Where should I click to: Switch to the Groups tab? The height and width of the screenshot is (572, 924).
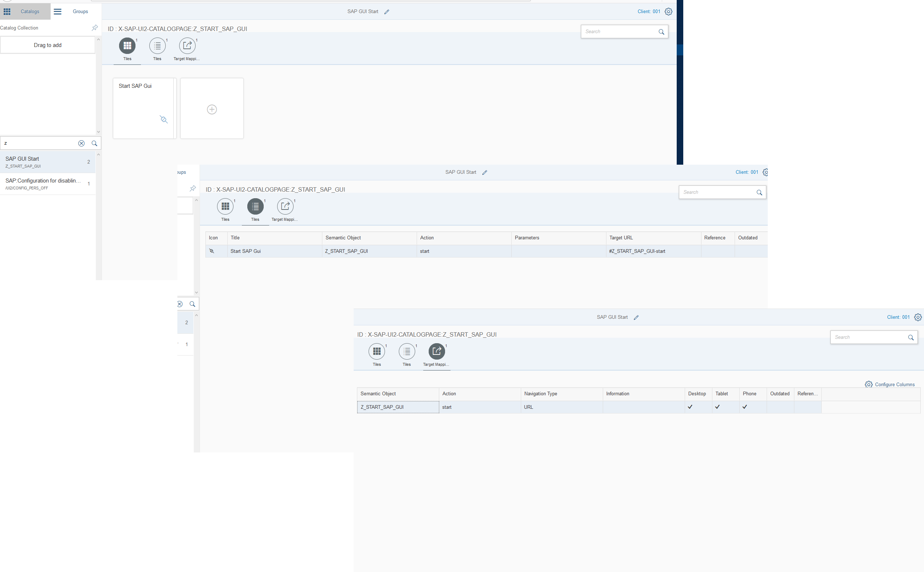coord(80,11)
